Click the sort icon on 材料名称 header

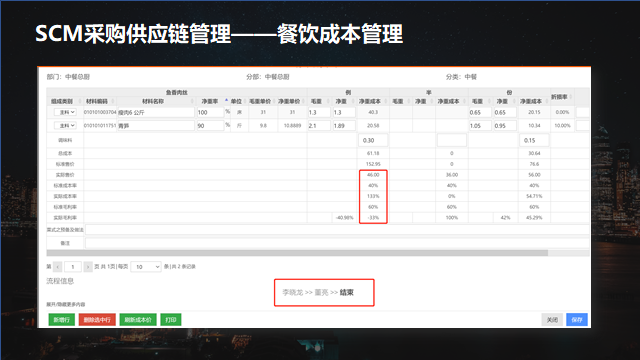(192, 101)
